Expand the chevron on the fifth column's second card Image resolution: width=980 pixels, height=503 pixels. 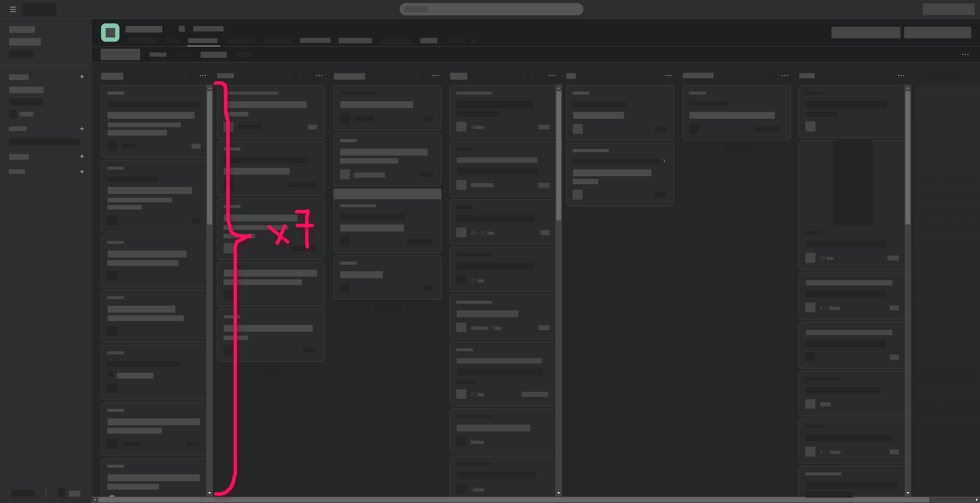(x=664, y=161)
